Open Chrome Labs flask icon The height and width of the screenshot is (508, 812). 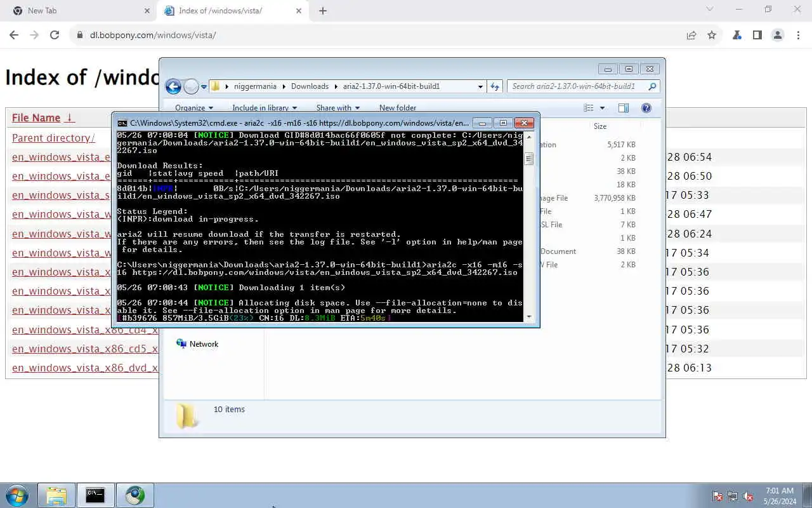737,35
